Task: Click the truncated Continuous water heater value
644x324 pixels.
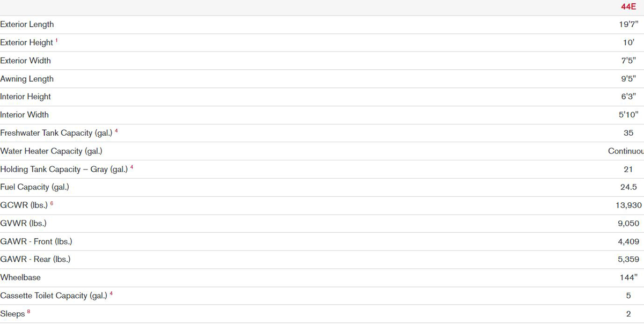Action: click(x=626, y=151)
